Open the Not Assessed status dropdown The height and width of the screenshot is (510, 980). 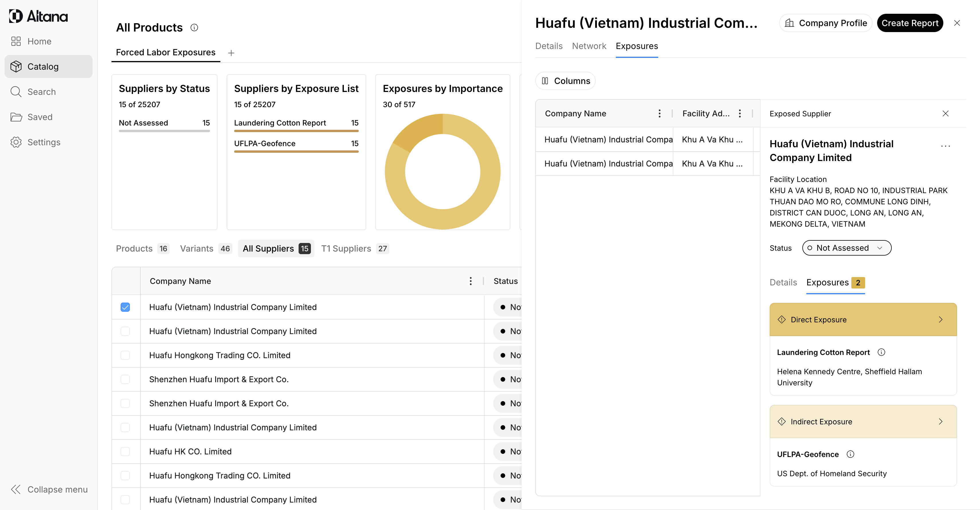[x=846, y=248]
